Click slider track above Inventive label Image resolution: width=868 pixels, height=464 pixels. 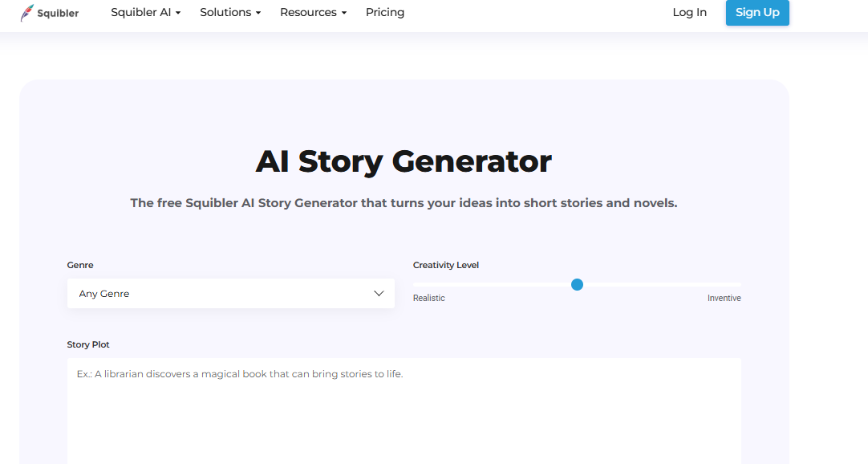(724, 284)
